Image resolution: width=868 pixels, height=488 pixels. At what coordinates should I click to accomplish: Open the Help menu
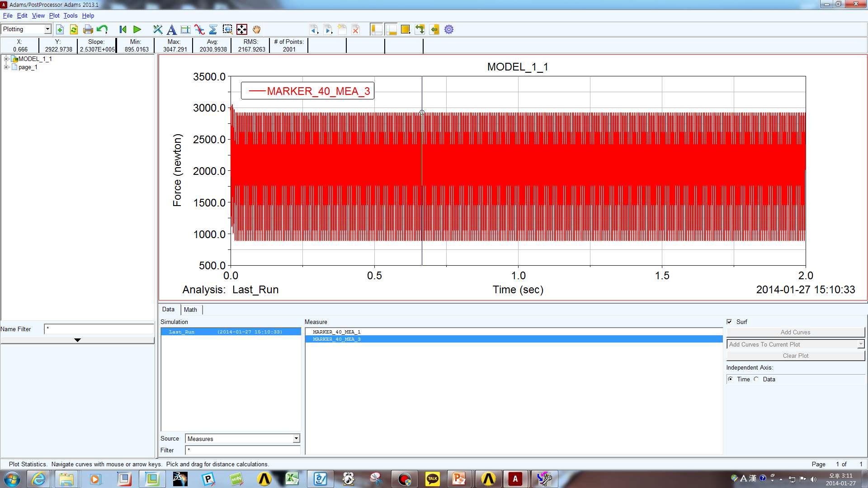click(x=88, y=15)
